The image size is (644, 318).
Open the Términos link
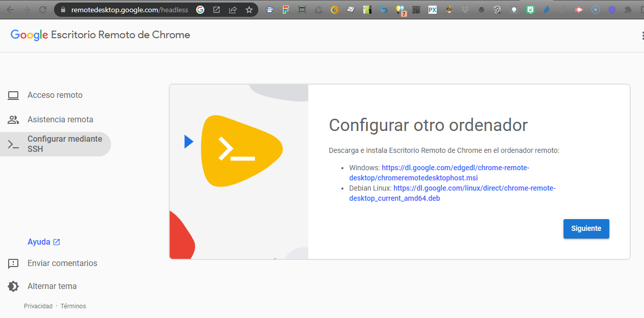click(73, 306)
